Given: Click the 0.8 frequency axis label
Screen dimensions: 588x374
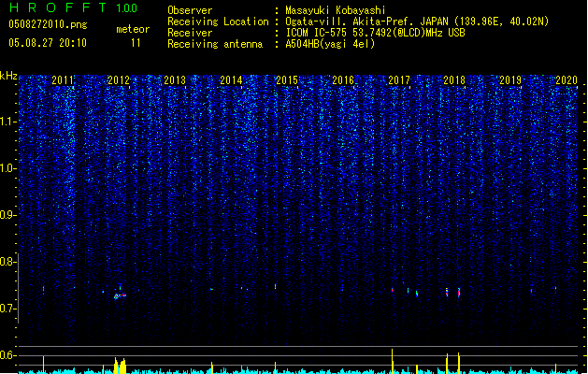Looking at the screenshot, I should [x=7, y=262].
